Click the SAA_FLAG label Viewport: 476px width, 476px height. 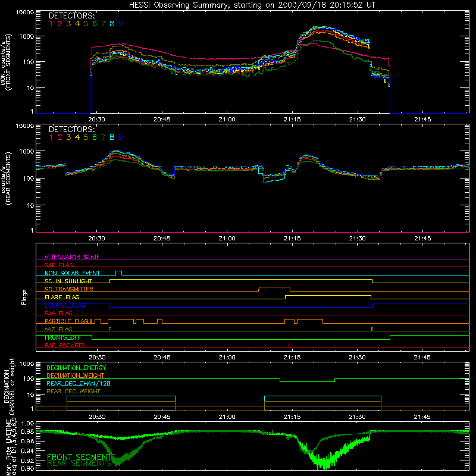click(x=58, y=313)
